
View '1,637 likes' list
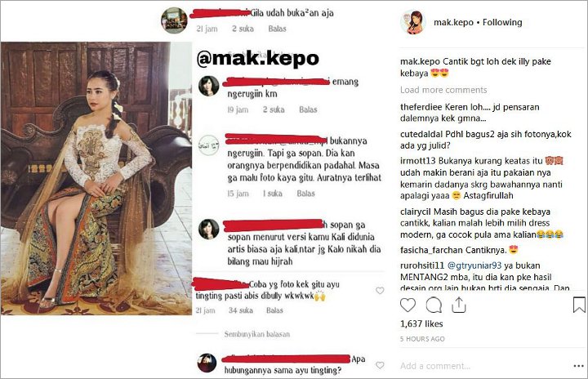coord(421,323)
